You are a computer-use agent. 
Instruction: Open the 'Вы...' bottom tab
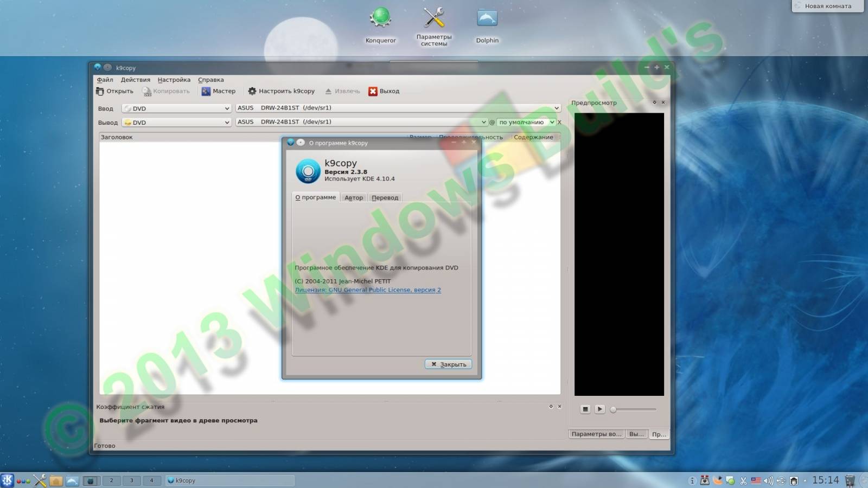(x=636, y=434)
